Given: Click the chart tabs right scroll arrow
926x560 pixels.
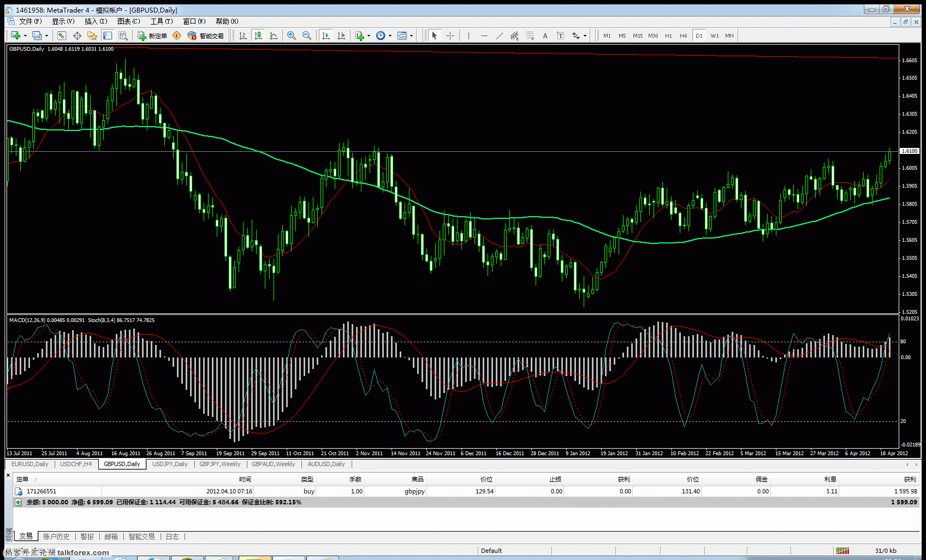Looking at the screenshot, I should coord(917,464).
